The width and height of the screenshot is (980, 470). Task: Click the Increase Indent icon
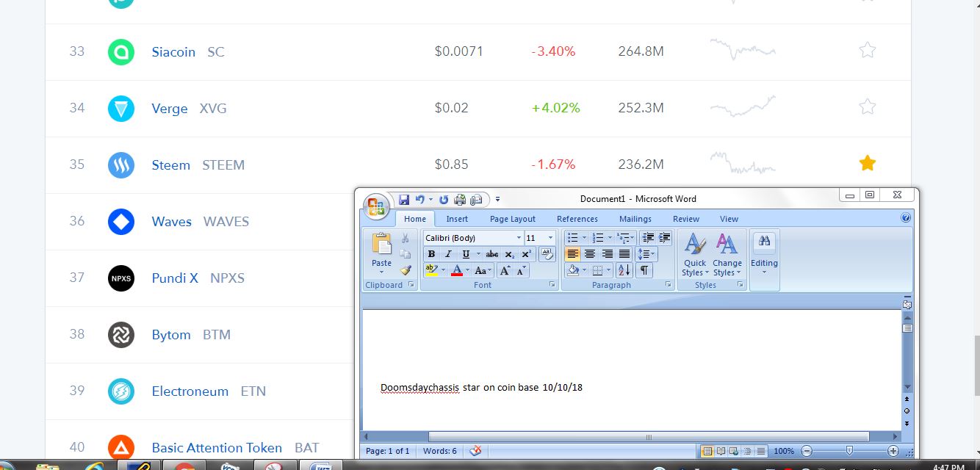[664, 238]
